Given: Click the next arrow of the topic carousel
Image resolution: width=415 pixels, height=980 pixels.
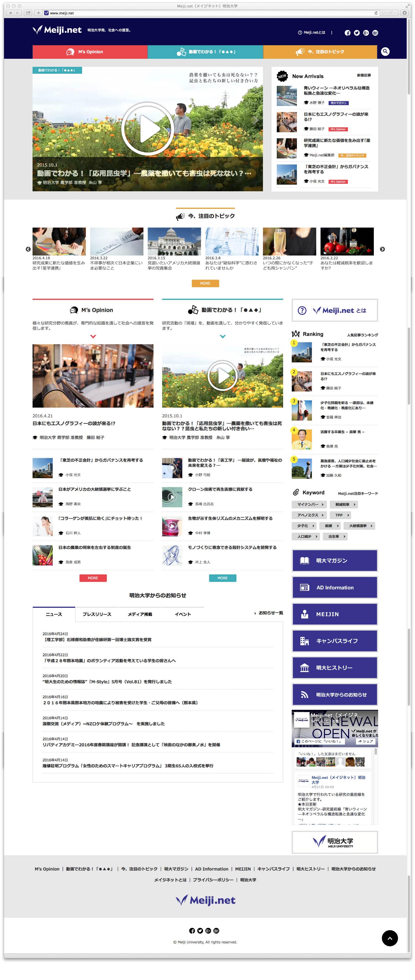Looking at the screenshot, I should pos(382,249).
